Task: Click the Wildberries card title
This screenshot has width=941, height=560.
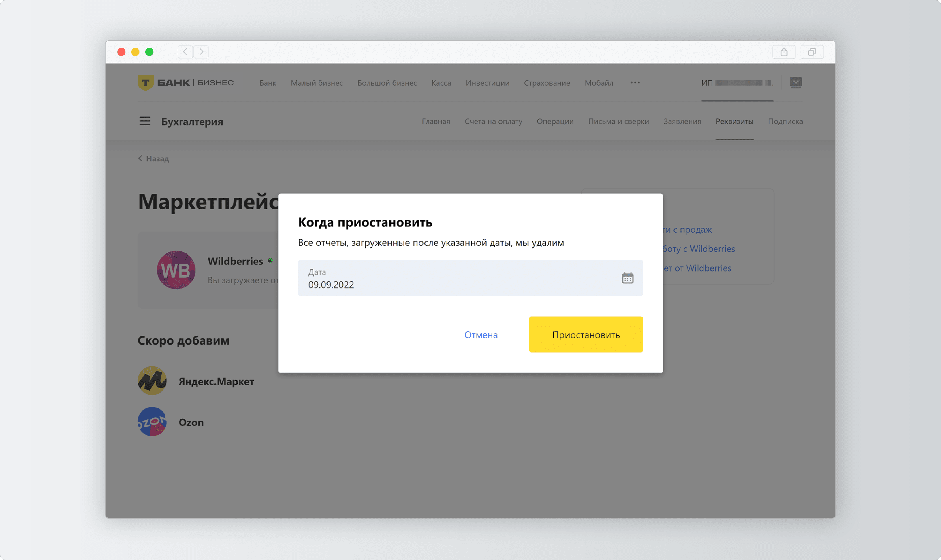Action: [x=235, y=261]
